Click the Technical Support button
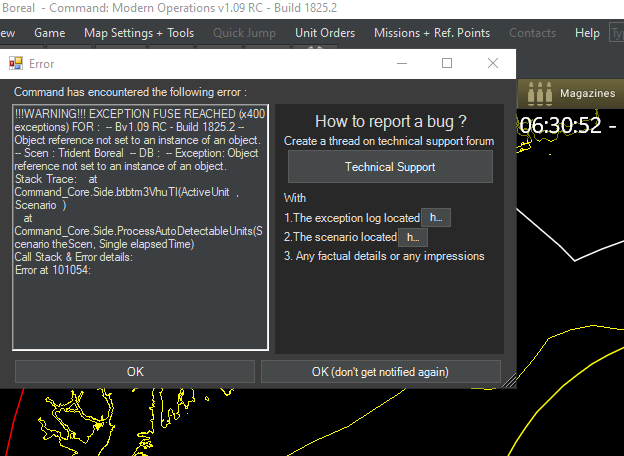This screenshot has height=456, width=624. [390, 167]
